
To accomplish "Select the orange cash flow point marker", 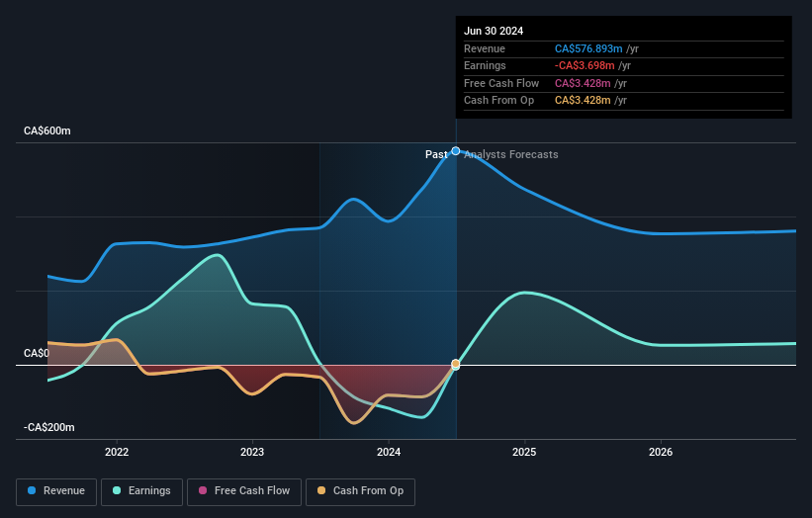I will (456, 365).
